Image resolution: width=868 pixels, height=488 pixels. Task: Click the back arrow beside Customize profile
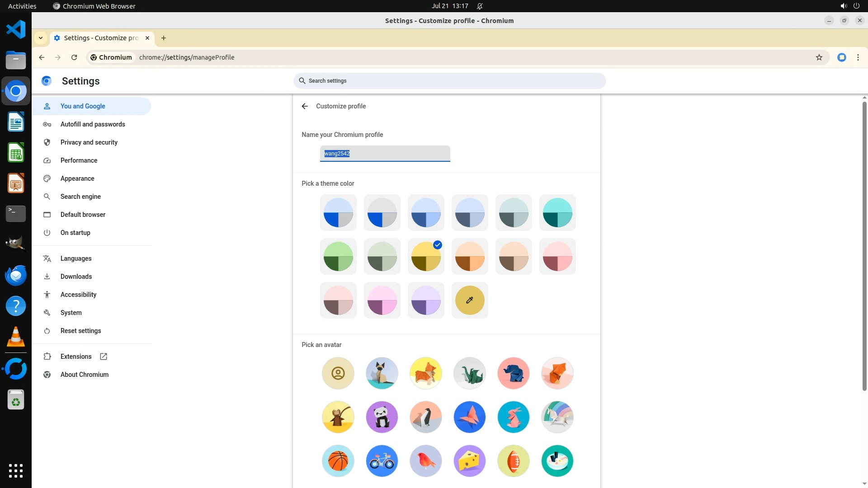tap(305, 106)
